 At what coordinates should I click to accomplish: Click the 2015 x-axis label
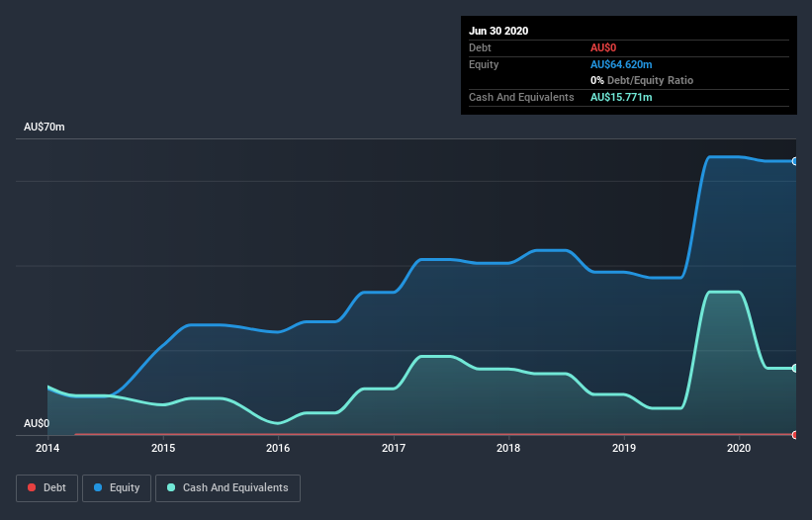point(163,448)
